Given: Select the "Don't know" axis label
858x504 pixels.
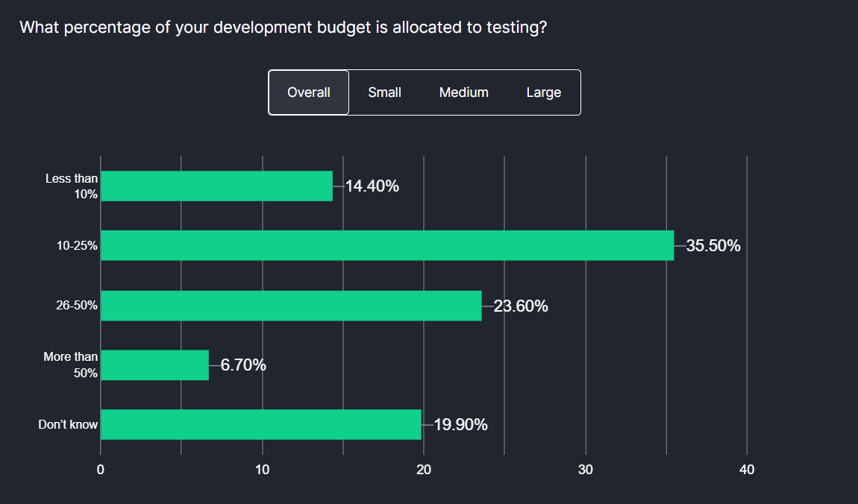Looking at the screenshot, I should 68,424.
